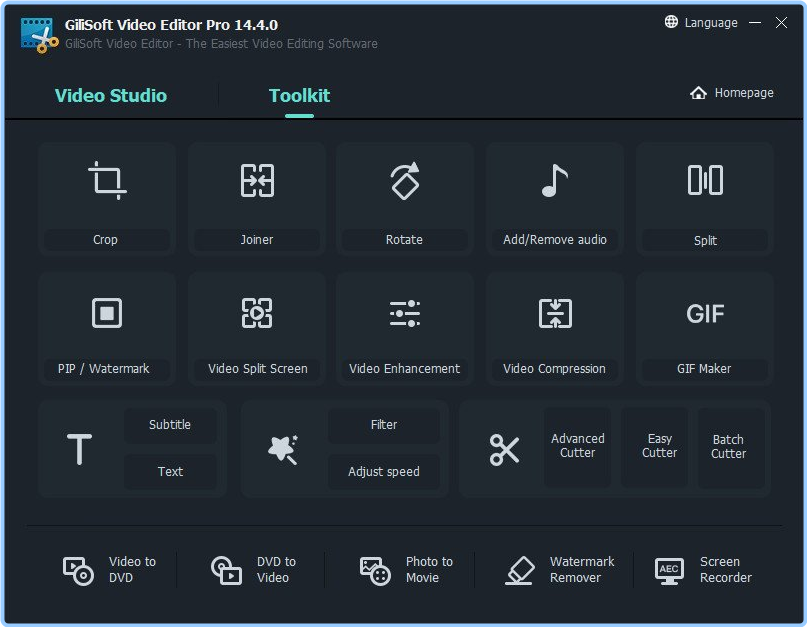Screen dimensions: 807x627
Task: Switch to the Video Studio tab
Action: [111, 96]
